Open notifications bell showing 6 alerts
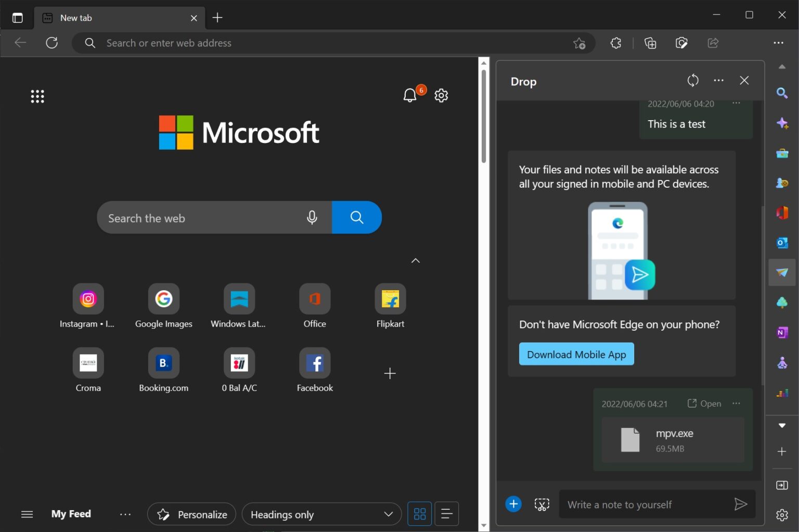This screenshot has height=532, width=799. (x=410, y=95)
